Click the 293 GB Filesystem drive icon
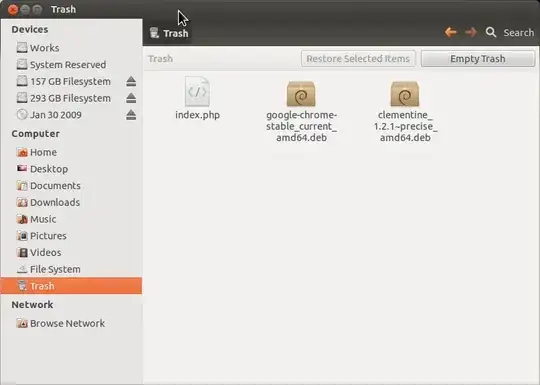 point(22,98)
